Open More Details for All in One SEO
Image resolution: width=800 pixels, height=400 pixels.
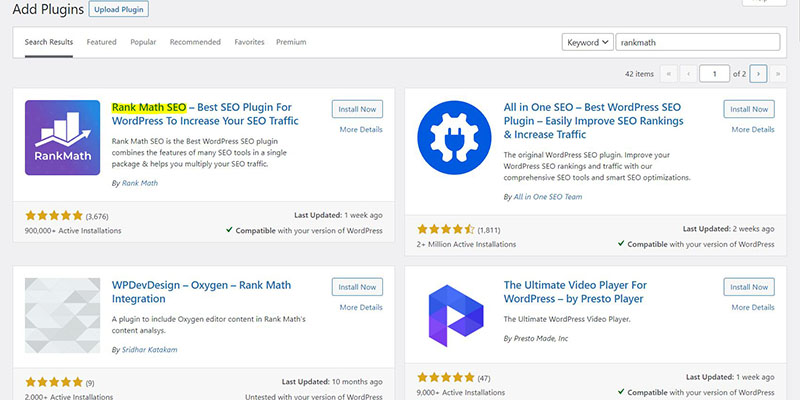[753, 130]
